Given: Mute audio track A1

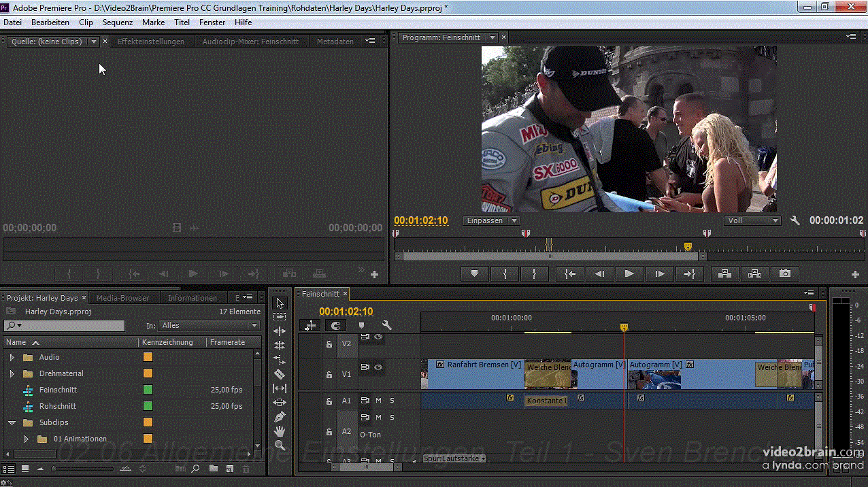Looking at the screenshot, I should [x=378, y=401].
